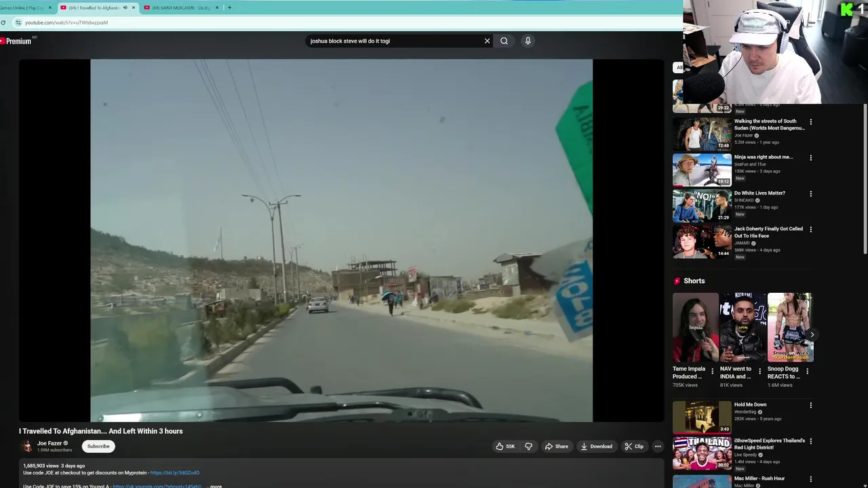Open options menu for South Sudan video
Image resolution: width=868 pixels, height=488 pixels.
click(x=810, y=122)
